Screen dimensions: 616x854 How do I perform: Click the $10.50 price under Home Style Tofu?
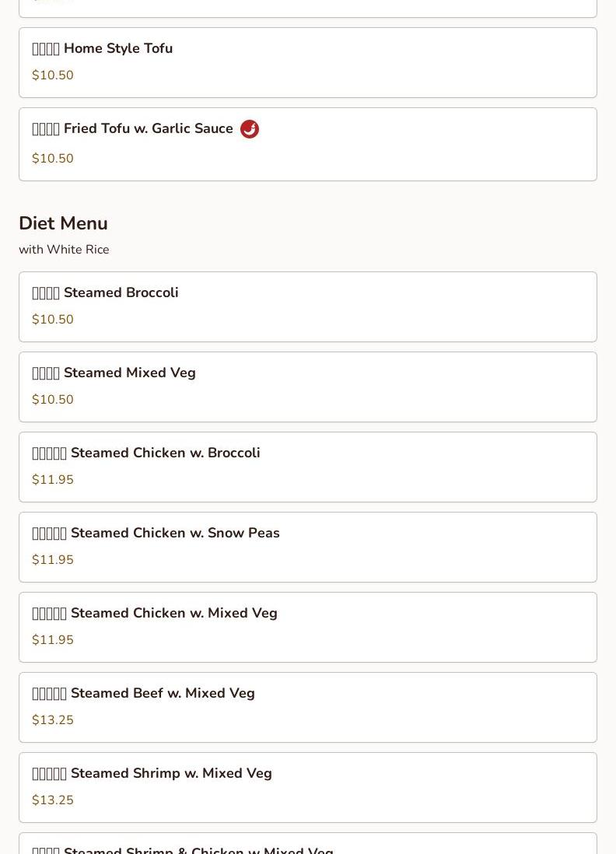click(53, 75)
